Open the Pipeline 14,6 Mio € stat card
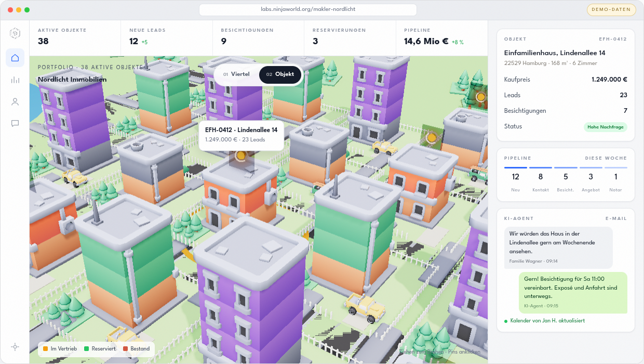644x364 pixels. [442, 38]
